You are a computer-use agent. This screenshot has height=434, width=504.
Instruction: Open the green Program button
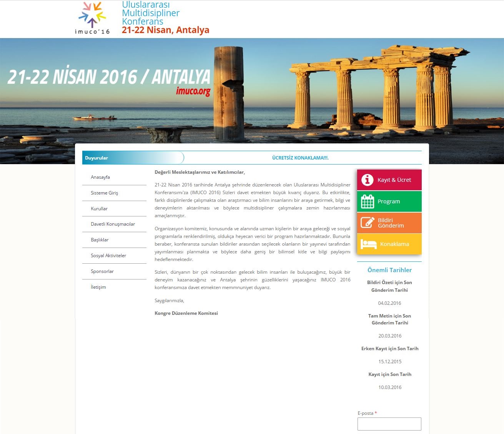click(389, 201)
